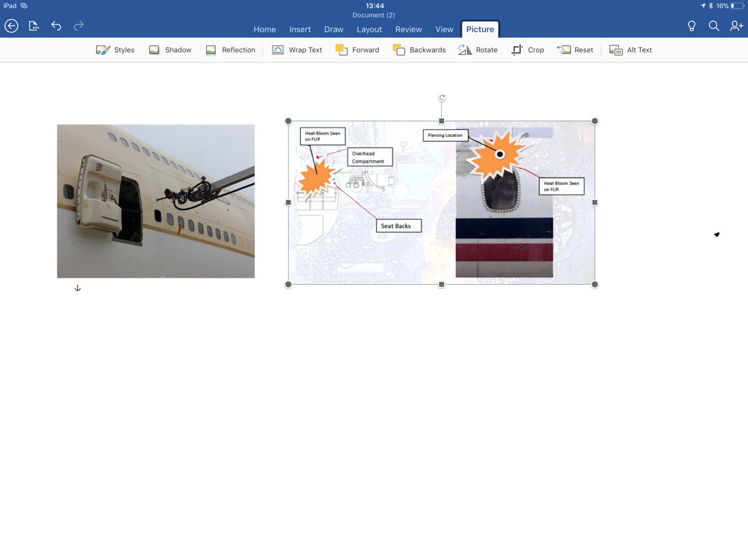This screenshot has width=748, height=560.
Task: Click the redo arrow icon
Action: pyautogui.click(x=79, y=26)
